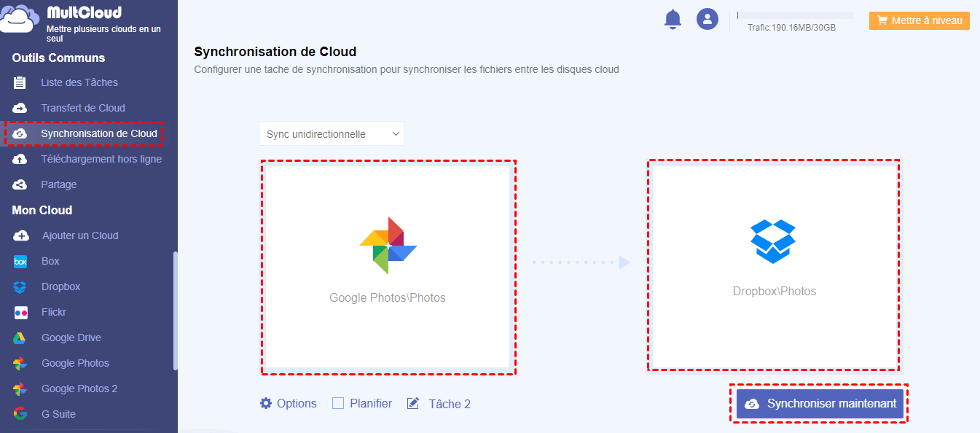Open the notification bell

673,19
